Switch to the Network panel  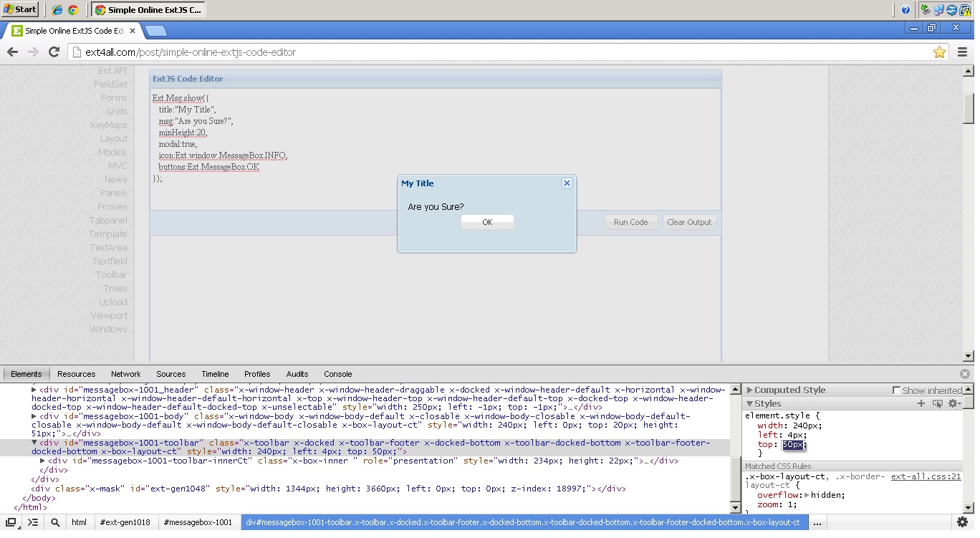tap(126, 374)
